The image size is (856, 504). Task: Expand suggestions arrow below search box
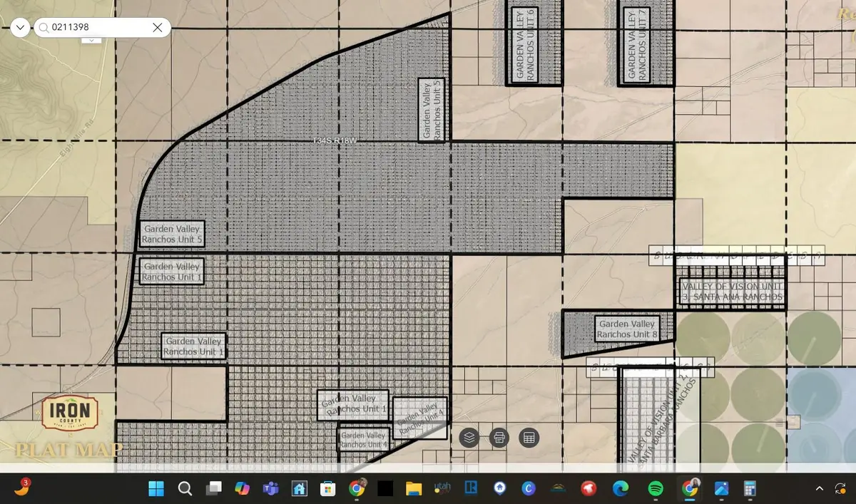[92, 41]
